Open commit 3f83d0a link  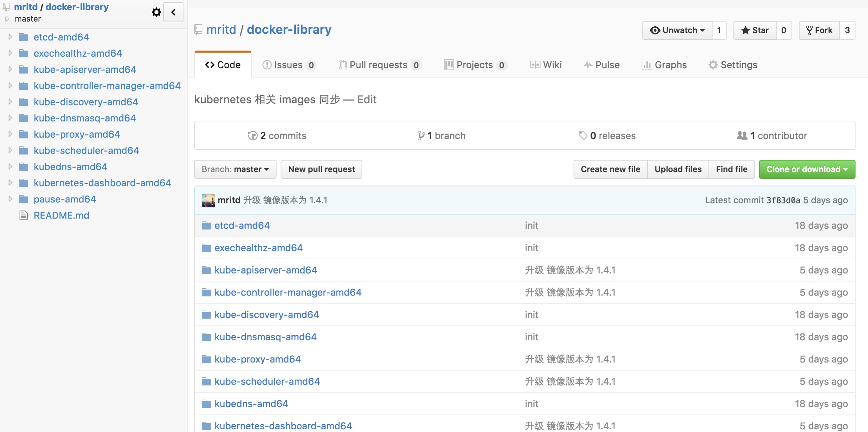(783, 200)
